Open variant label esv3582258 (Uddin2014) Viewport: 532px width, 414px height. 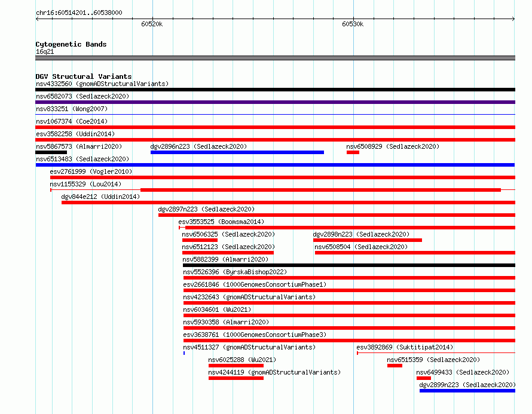(75, 134)
